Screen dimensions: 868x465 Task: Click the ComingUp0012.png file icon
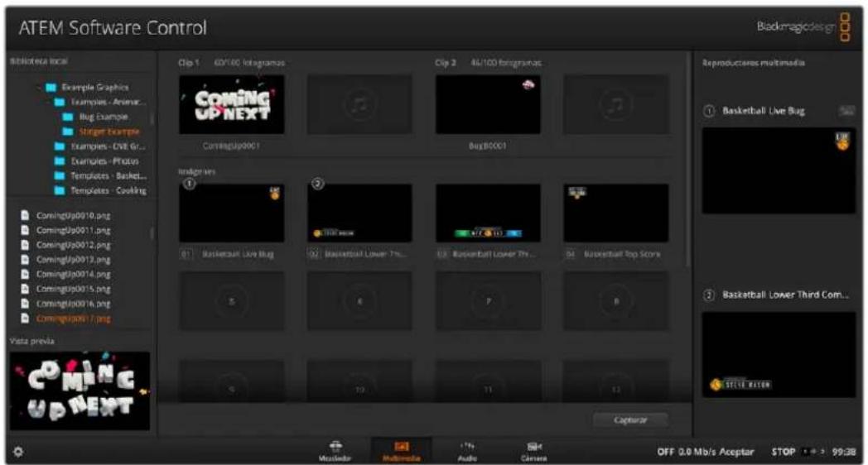(25, 244)
